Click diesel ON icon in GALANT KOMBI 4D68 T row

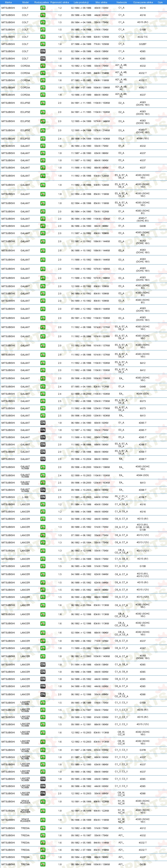point(42,490)
